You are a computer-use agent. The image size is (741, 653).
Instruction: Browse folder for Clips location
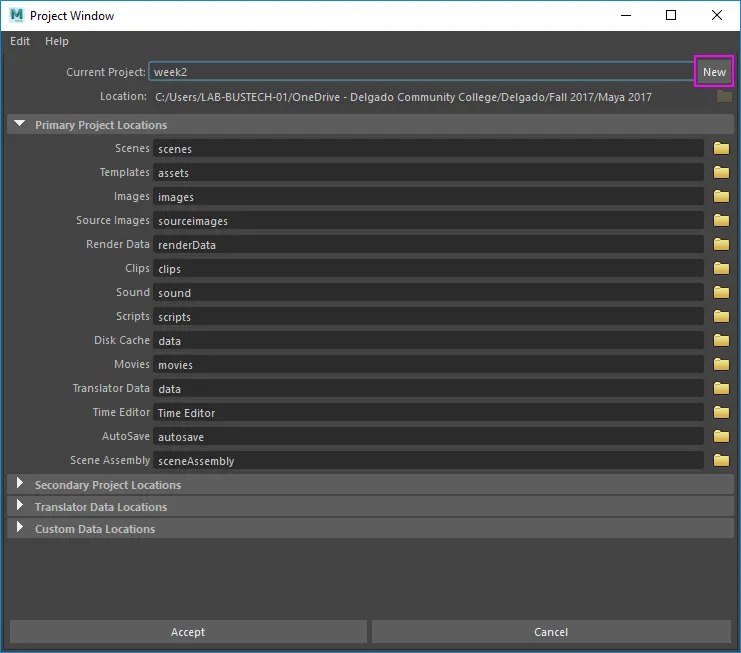point(721,268)
